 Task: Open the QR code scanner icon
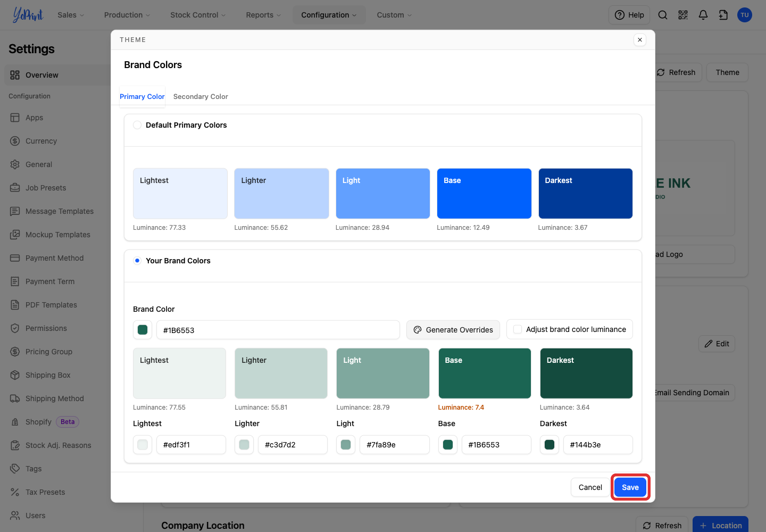pos(683,15)
